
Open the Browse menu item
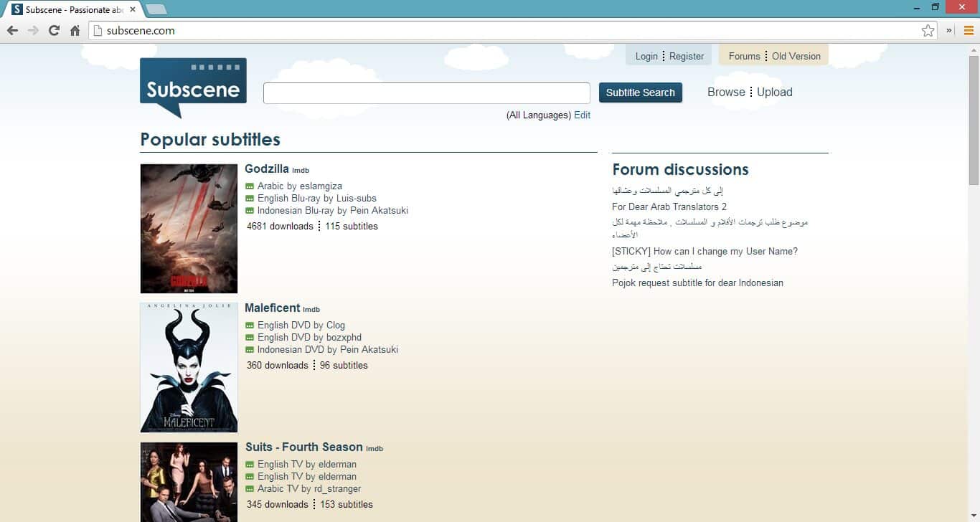(x=726, y=92)
